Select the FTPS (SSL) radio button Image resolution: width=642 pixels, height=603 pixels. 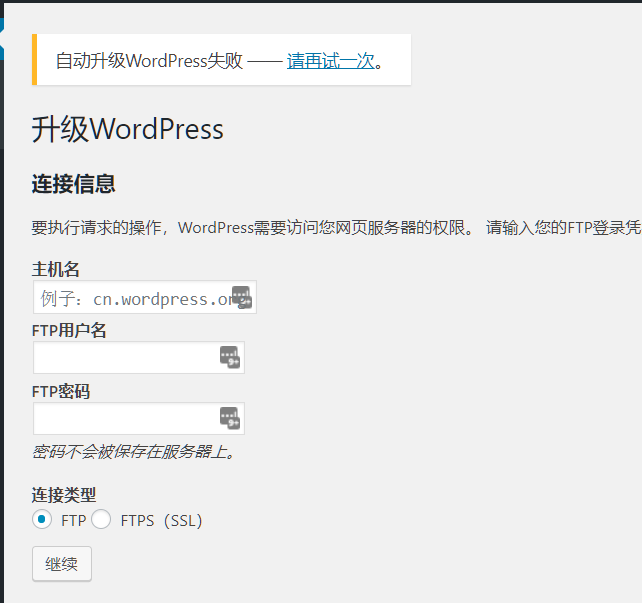coord(101,519)
